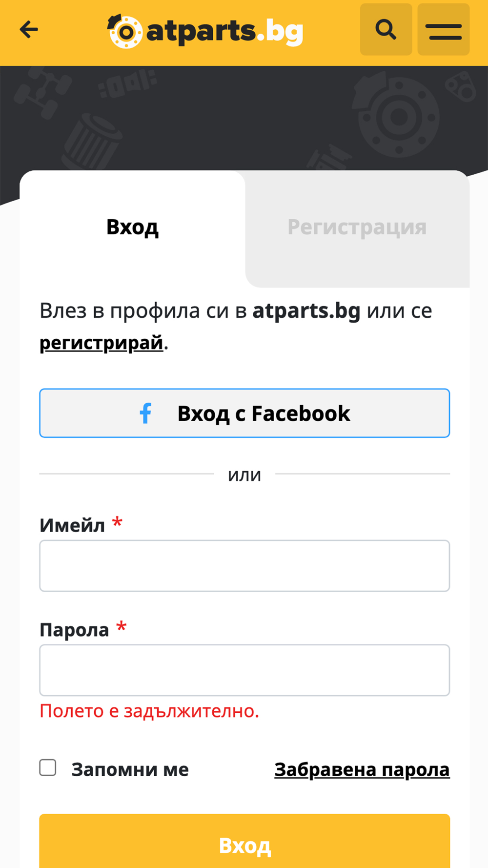Click the 'Запомни ме' label text

(130, 769)
